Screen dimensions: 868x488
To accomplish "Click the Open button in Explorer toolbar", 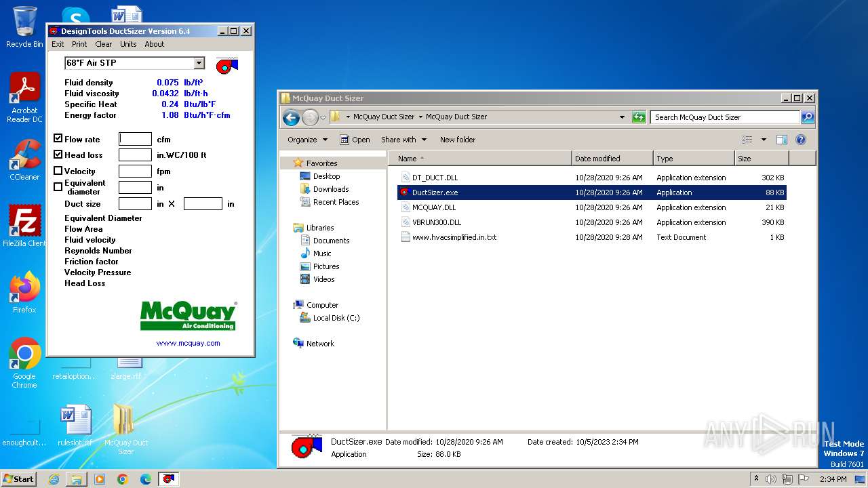I will 355,140.
